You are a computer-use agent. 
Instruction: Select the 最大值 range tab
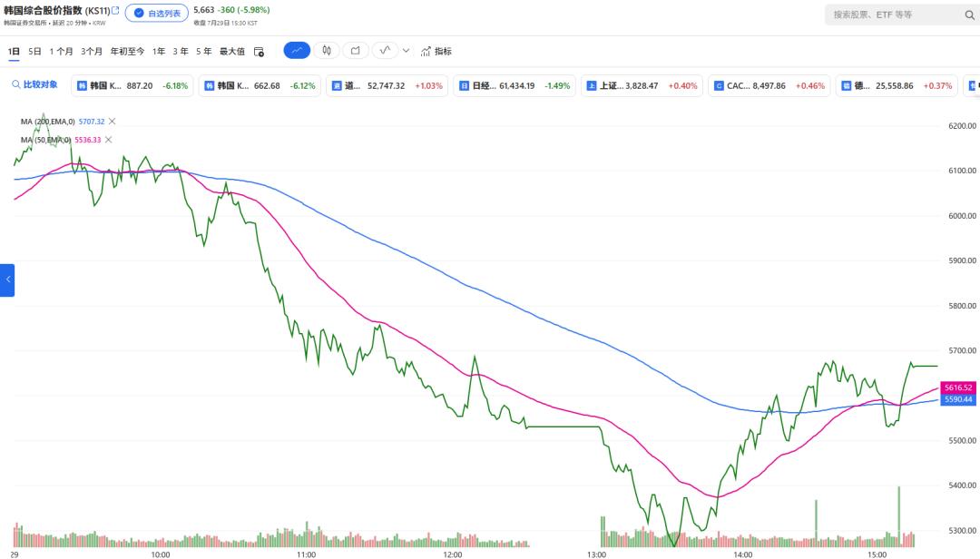(232, 52)
